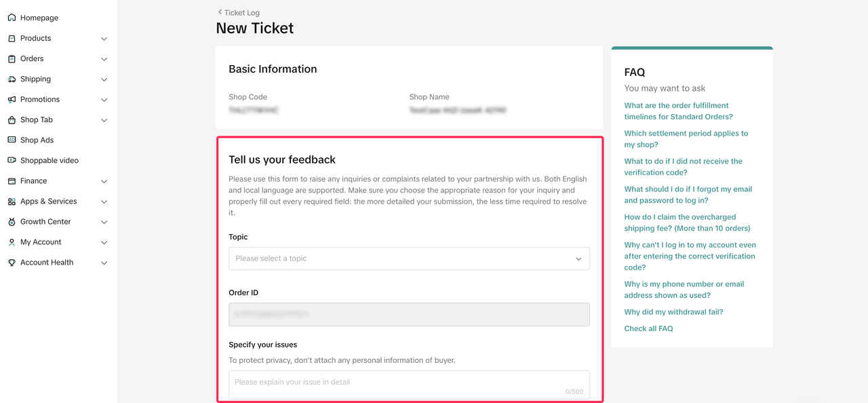Click the Products box icon
Image resolution: width=868 pixels, height=403 pixels.
[x=12, y=39]
